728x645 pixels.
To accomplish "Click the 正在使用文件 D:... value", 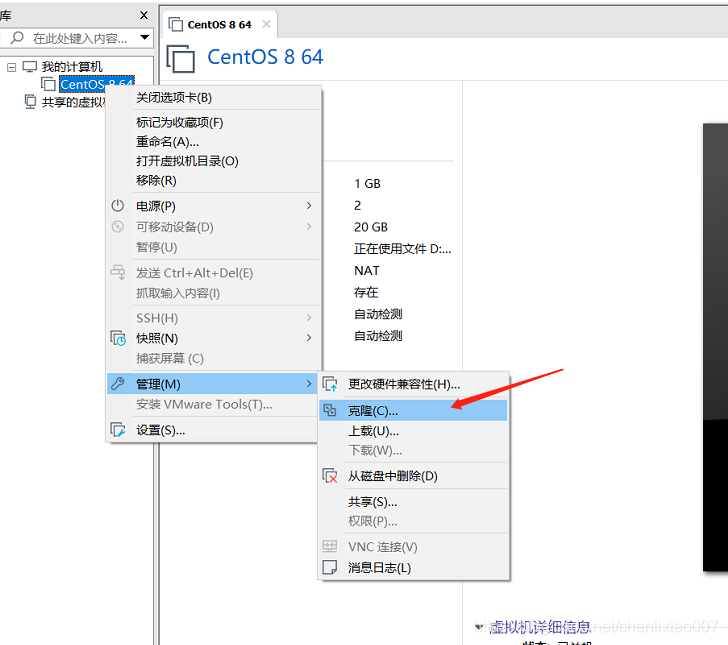I will [x=403, y=249].
